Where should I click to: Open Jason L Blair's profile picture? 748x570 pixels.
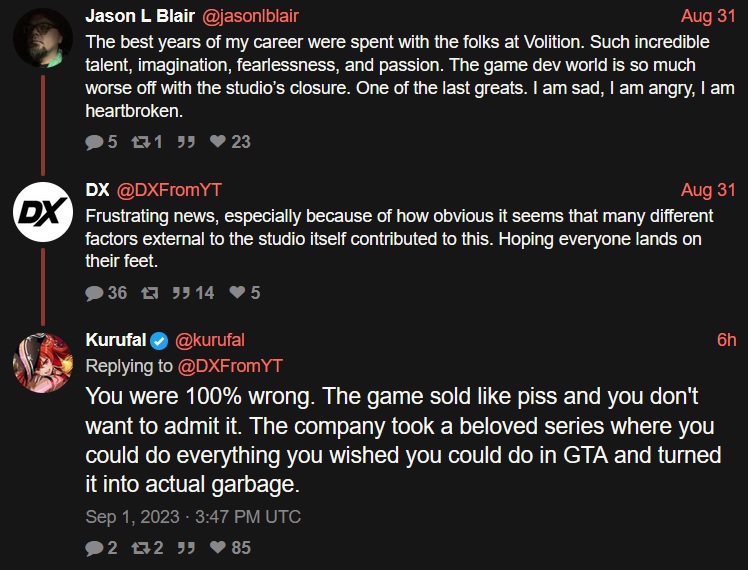click(x=41, y=37)
